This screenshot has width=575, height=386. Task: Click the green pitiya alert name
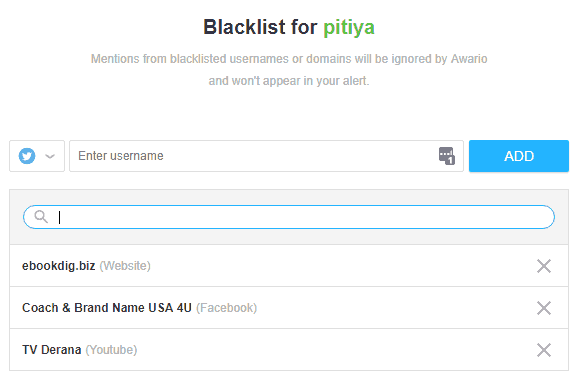coord(349,27)
